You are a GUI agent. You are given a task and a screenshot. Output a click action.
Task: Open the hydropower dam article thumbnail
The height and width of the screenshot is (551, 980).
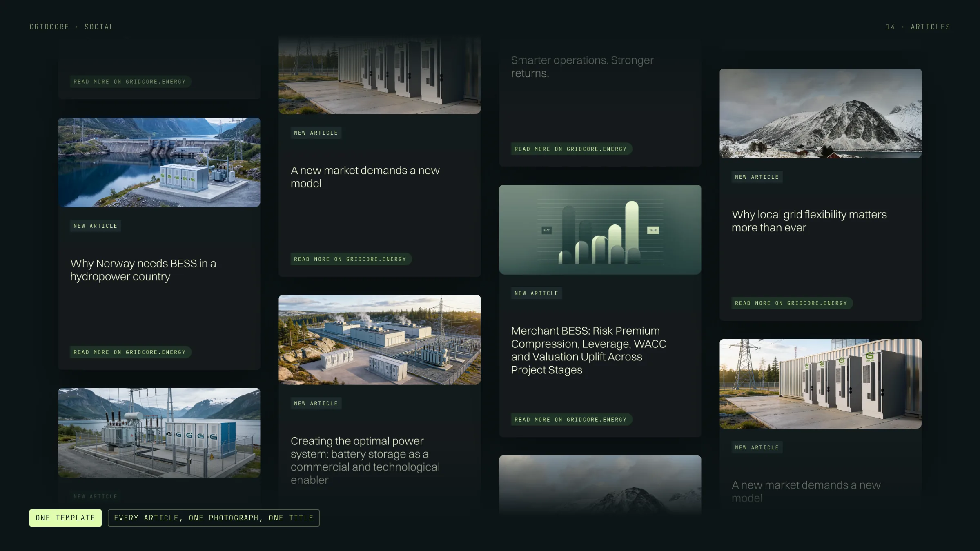coord(159,162)
